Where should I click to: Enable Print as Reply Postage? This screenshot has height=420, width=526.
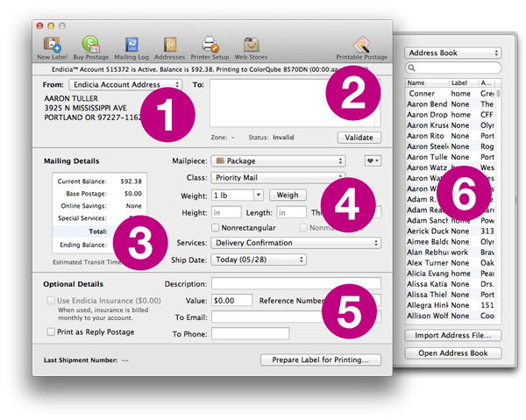pos(51,331)
